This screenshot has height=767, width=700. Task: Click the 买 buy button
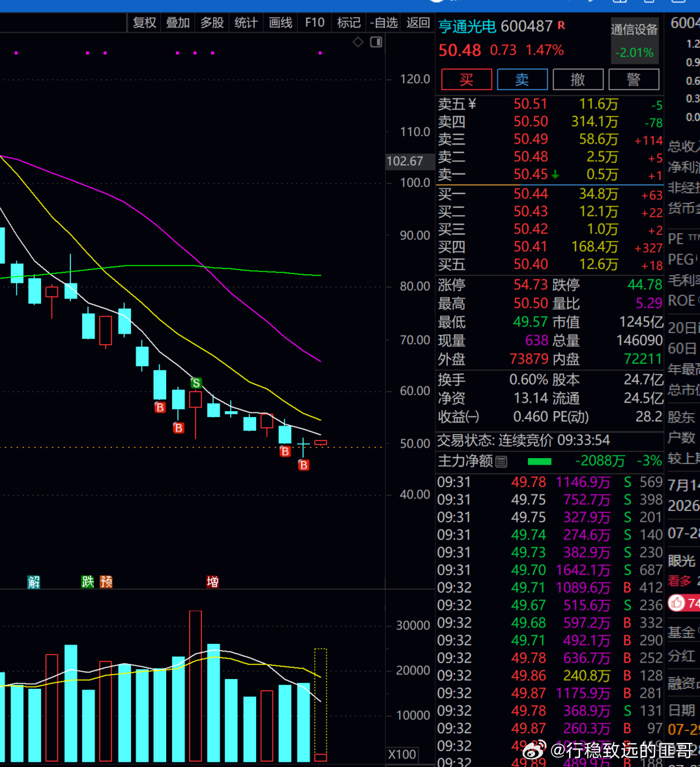pos(467,80)
